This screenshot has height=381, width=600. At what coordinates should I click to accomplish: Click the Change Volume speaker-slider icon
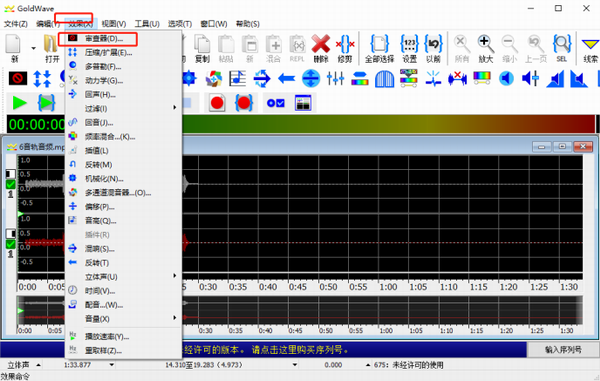[530, 78]
